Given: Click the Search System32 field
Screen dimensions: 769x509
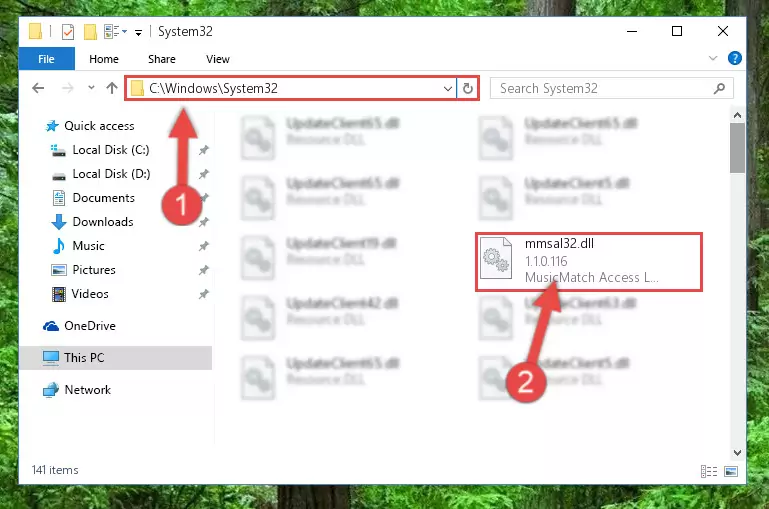Looking at the screenshot, I should (x=612, y=88).
